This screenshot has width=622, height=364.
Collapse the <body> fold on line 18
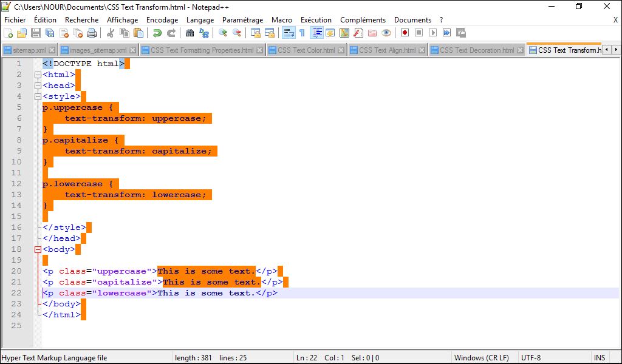click(x=38, y=249)
